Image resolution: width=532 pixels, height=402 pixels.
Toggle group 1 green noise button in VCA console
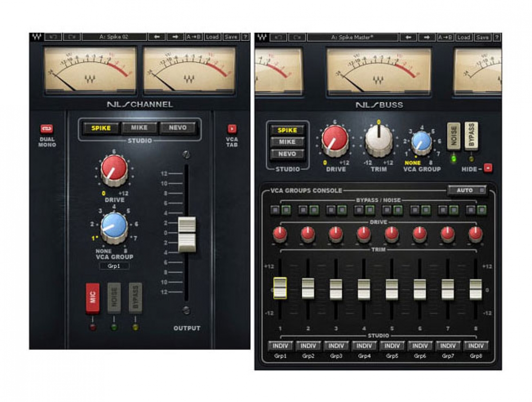(x=286, y=209)
